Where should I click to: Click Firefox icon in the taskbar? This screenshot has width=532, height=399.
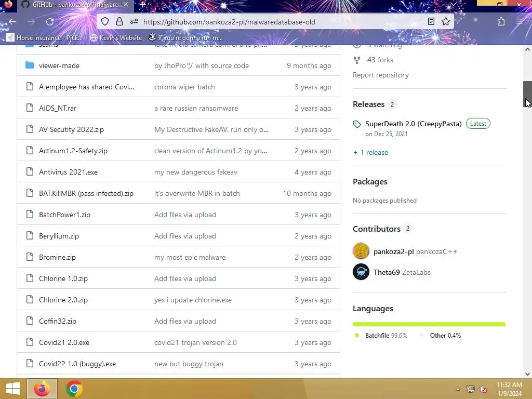click(x=42, y=389)
